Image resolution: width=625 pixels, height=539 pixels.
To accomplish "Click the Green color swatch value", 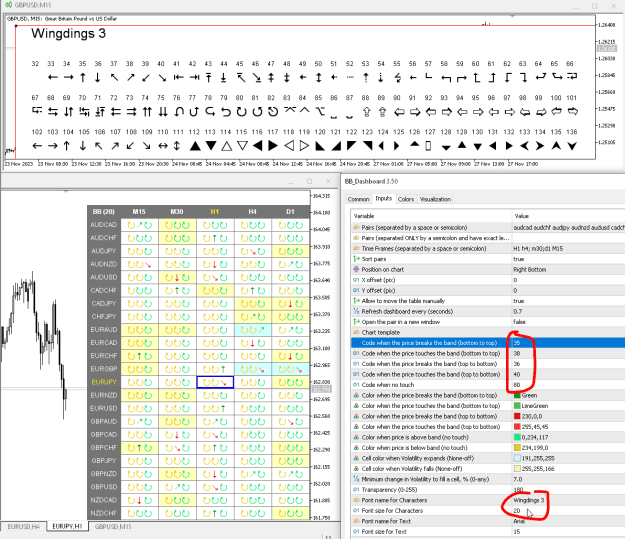I will pyautogui.click(x=517, y=395).
